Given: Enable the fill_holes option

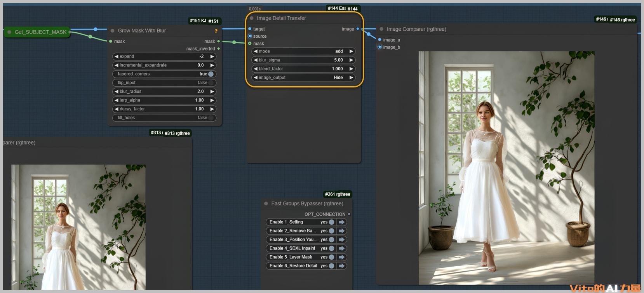Looking at the screenshot, I should coord(211,118).
